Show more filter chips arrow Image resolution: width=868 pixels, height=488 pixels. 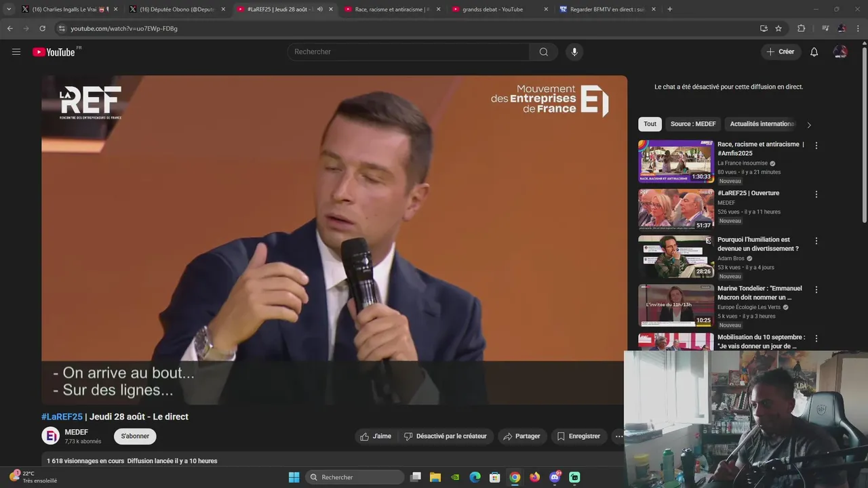click(808, 125)
